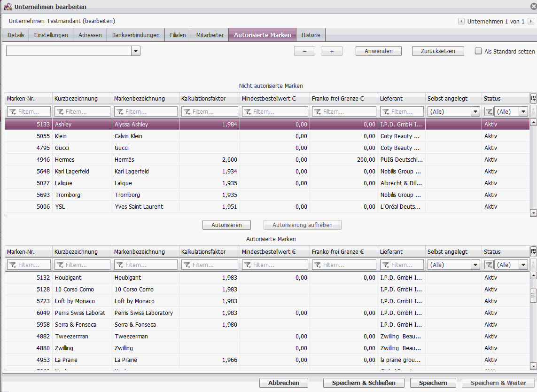Focus Marken-Nr. filter field in Nicht autorisierte Marken table

tap(29, 112)
